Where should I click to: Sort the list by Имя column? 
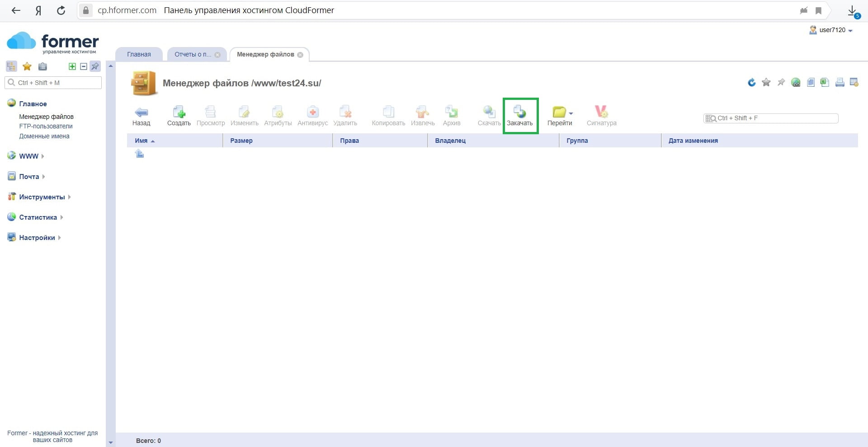pyautogui.click(x=141, y=141)
